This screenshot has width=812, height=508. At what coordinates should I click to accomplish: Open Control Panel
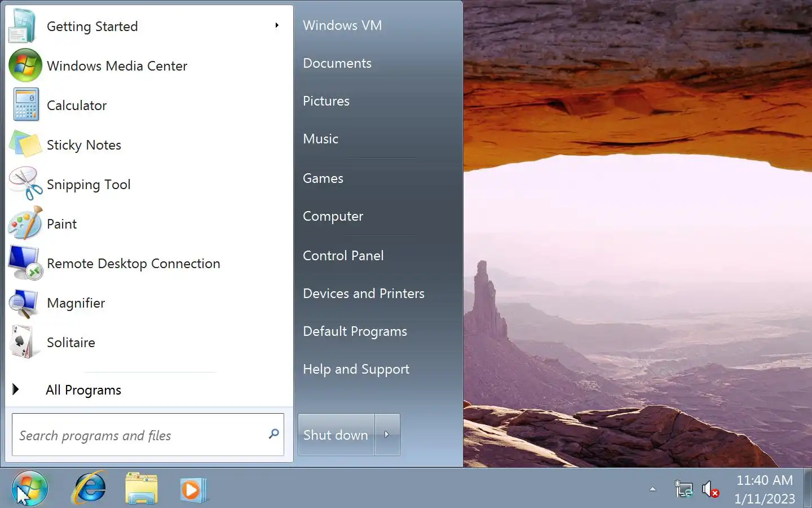click(x=343, y=256)
